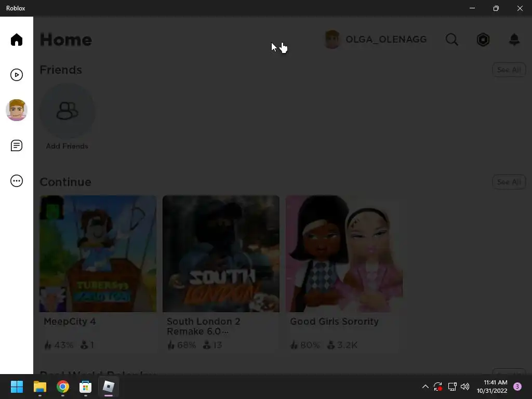Open the South London 2 Remake thumbnail

click(221, 254)
